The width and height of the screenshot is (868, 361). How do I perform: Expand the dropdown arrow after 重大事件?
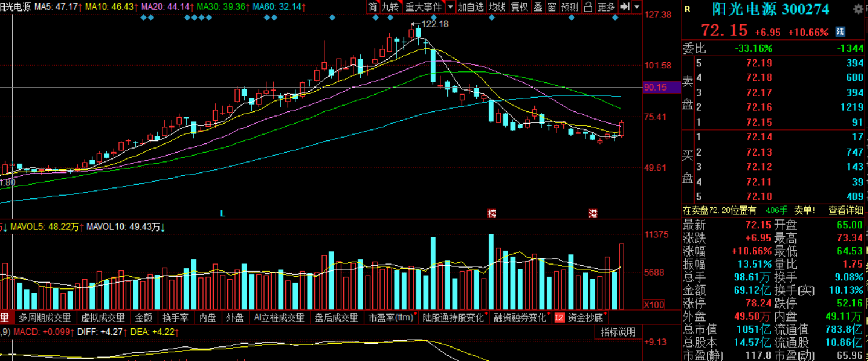pos(450,7)
